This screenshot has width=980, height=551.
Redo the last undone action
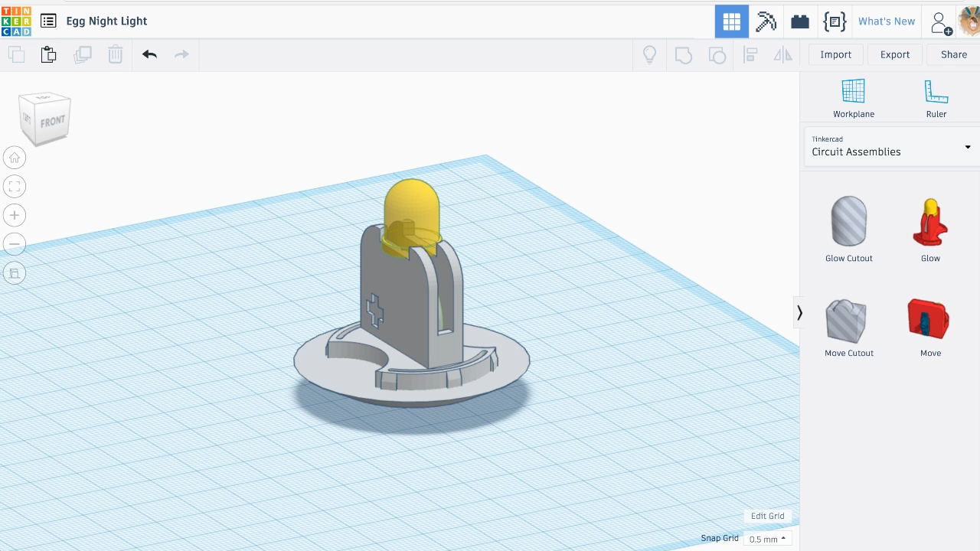tap(181, 54)
